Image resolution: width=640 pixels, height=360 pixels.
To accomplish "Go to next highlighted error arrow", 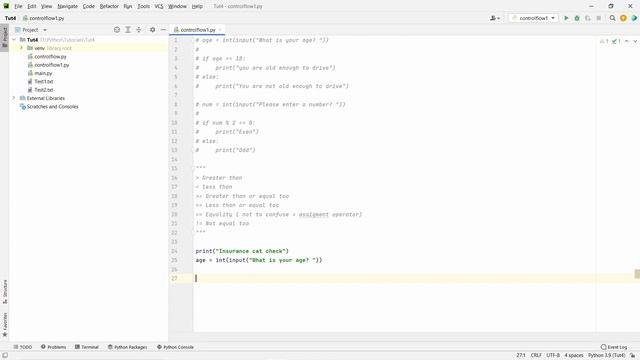I will [x=635, y=41].
